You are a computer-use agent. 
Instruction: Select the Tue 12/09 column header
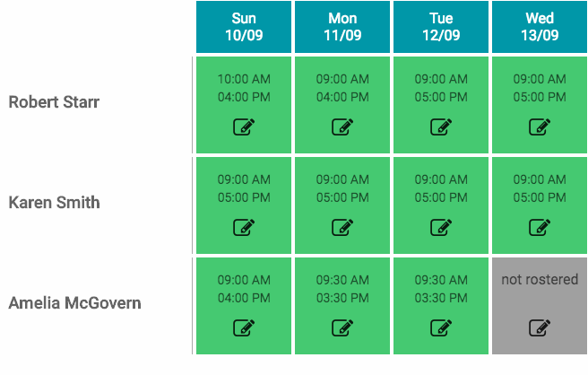pyautogui.click(x=441, y=27)
